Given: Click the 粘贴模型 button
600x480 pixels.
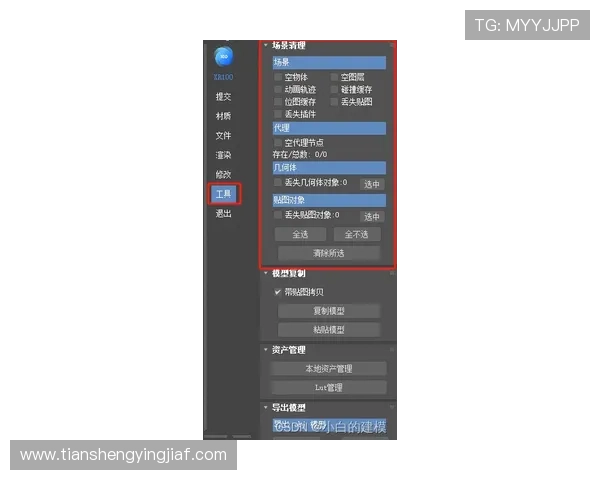Looking at the screenshot, I should tap(329, 330).
